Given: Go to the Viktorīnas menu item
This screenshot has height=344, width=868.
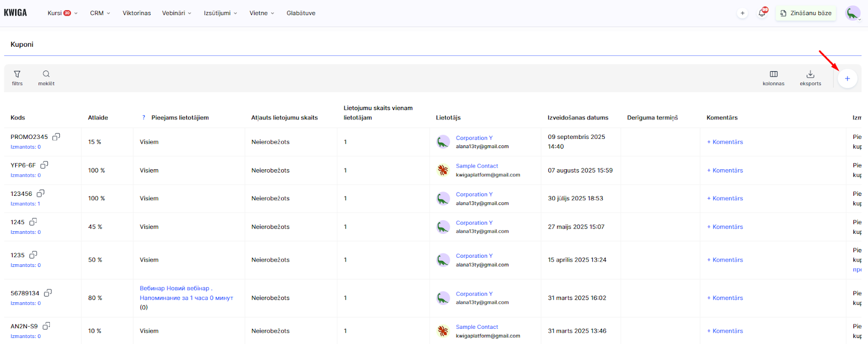Looking at the screenshot, I should pyautogui.click(x=137, y=13).
